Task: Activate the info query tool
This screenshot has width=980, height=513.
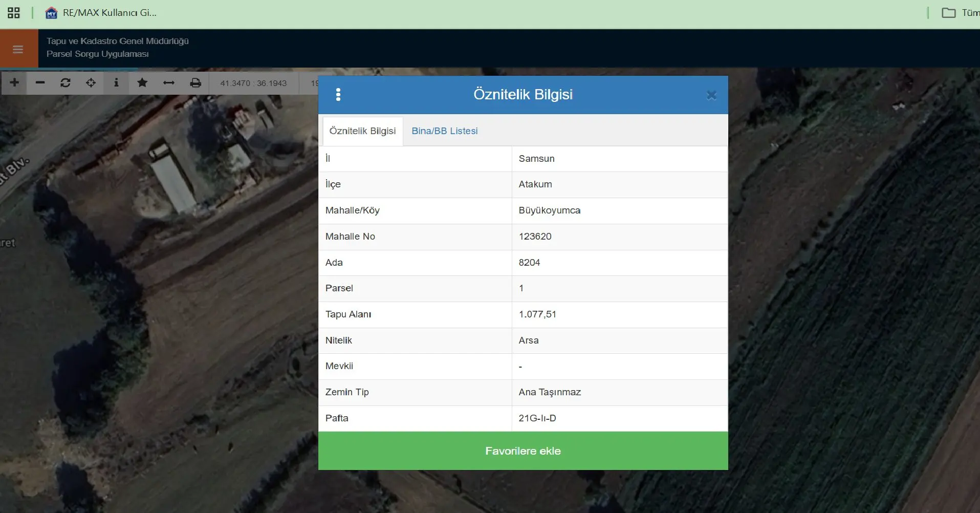Action: point(116,82)
